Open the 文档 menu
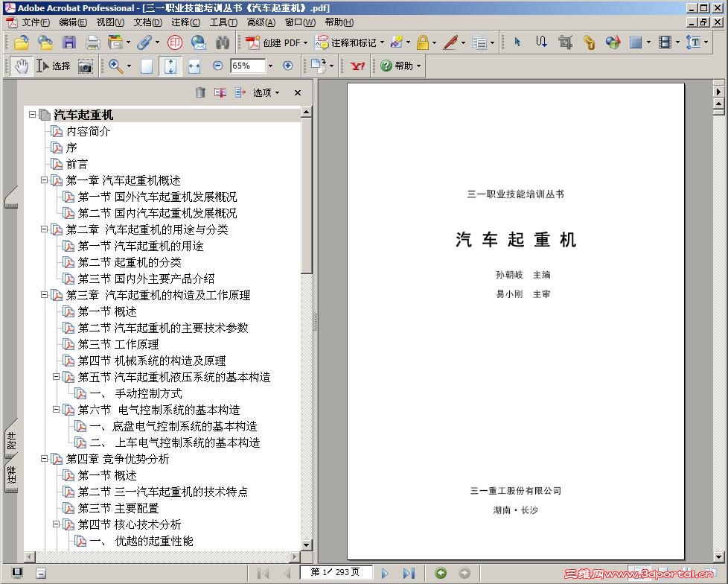The height and width of the screenshot is (584, 728). click(x=147, y=22)
